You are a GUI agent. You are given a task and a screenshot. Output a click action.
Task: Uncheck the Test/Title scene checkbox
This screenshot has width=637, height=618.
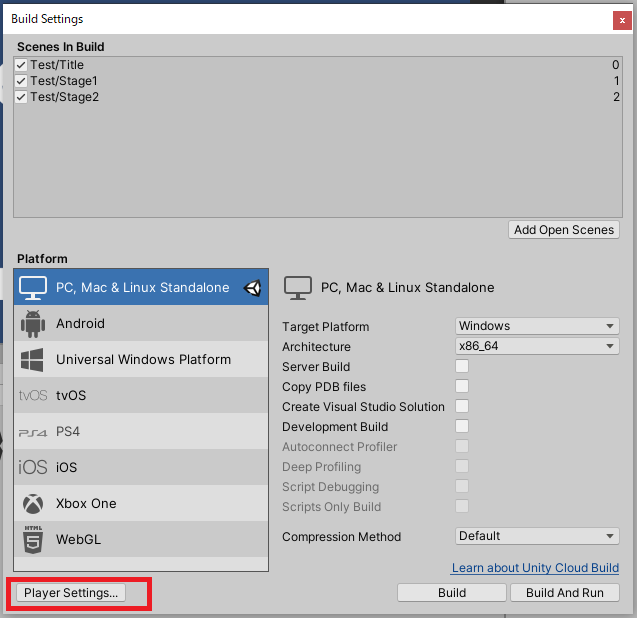tap(21, 65)
